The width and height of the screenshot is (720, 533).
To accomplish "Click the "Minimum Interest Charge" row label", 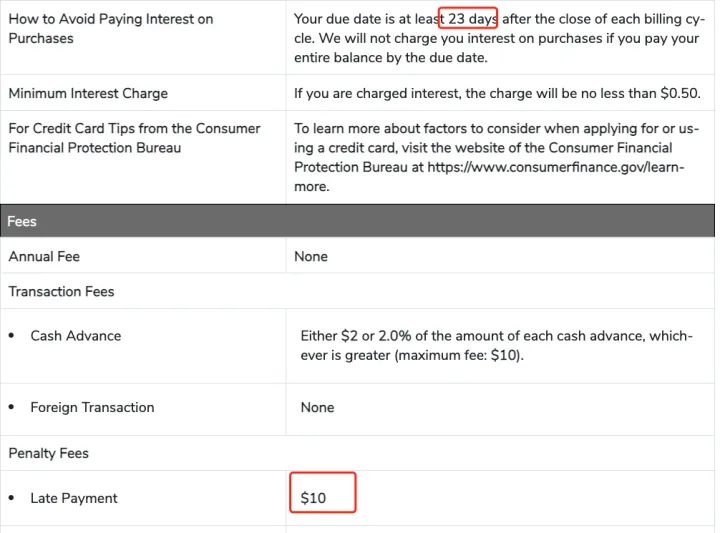I will [88, 93].
